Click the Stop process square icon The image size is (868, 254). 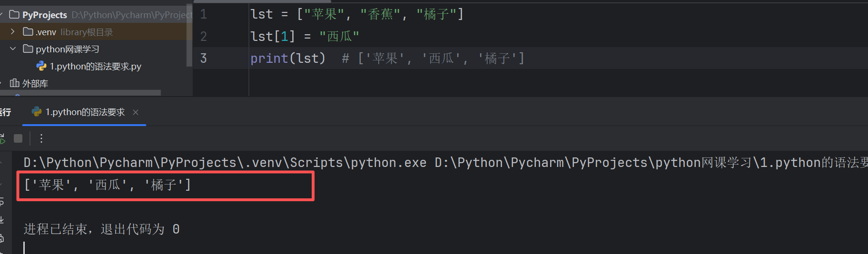(18, 138)
